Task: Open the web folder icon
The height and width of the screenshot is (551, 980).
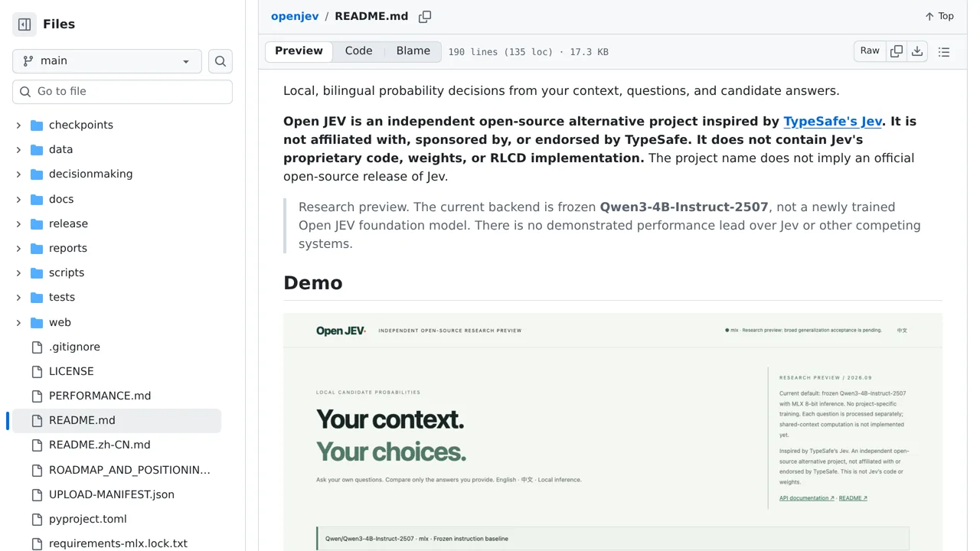Action: click(x=37, y=322)
